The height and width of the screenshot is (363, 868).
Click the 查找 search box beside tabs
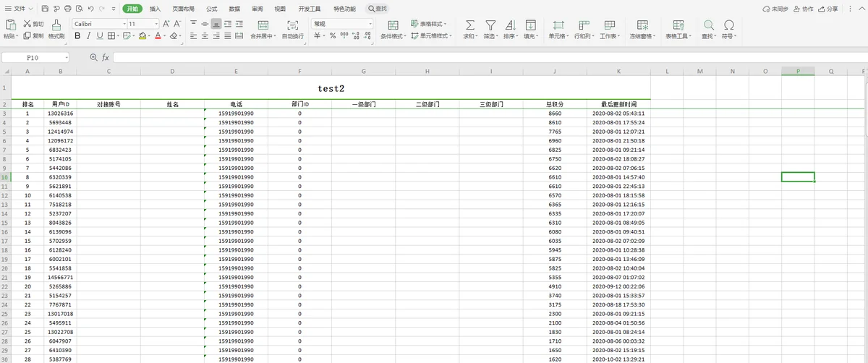[378, 9]
